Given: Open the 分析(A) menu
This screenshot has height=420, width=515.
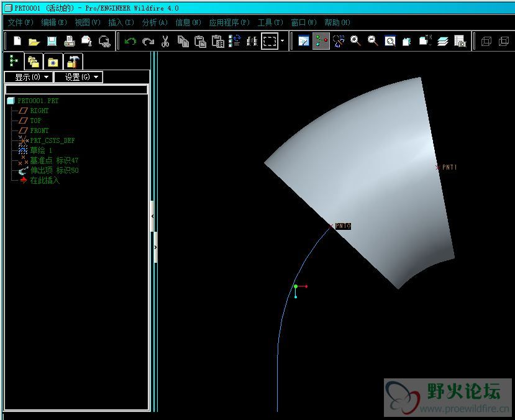Looking at the screenshot, I should tap(154, 22).
